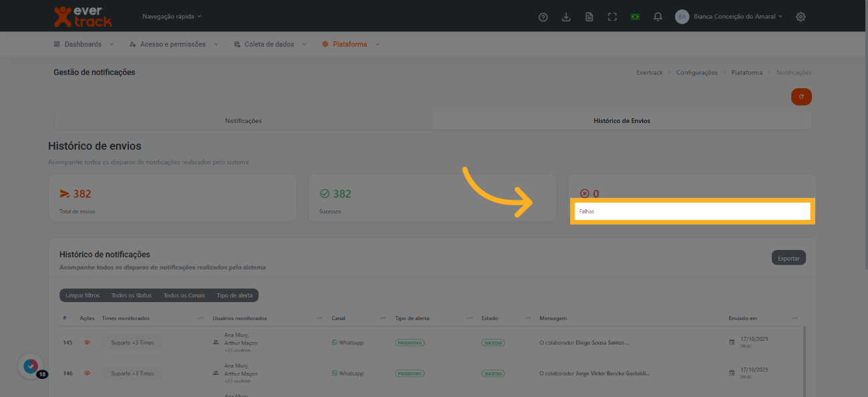Image resolution: width=868 pixels, height=397 pixels.
Task: Expand the Navegação rápida dropdown
Action: 172,16
